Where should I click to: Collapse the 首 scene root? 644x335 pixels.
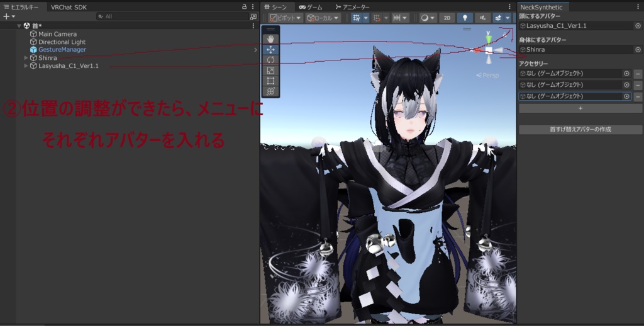point(19,25)
